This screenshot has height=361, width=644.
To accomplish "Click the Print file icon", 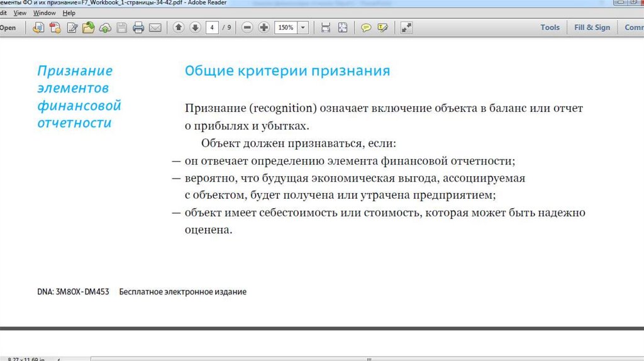I will (x=138, y=28).
